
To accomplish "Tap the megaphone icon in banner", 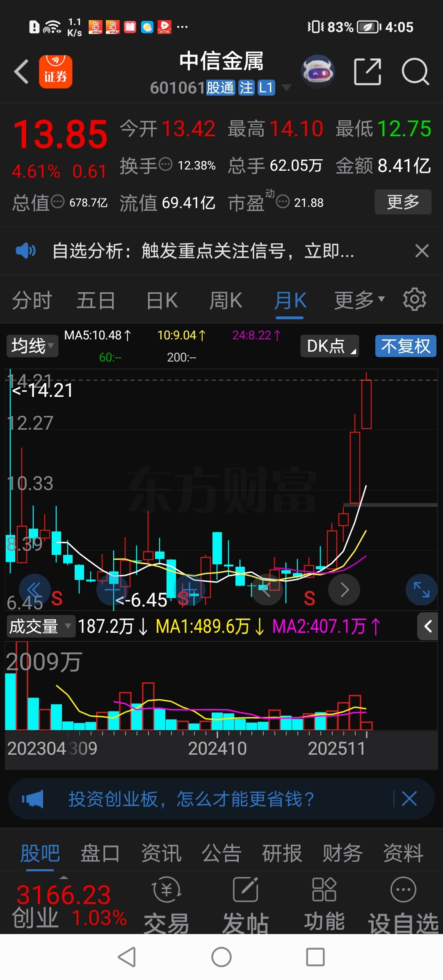I will (33, 799).
